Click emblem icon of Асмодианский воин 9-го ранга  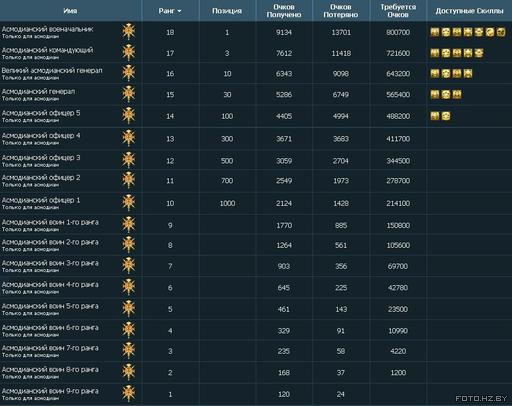point(129,394)
